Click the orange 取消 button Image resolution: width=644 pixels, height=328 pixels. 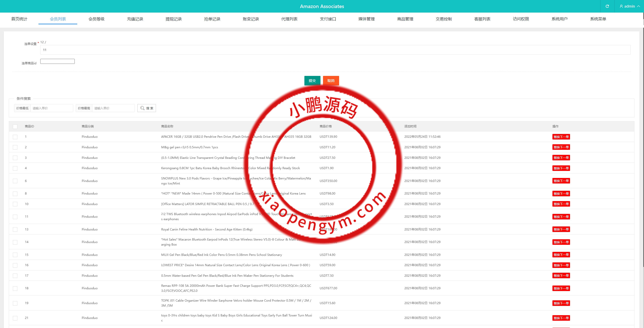[331, 81]
